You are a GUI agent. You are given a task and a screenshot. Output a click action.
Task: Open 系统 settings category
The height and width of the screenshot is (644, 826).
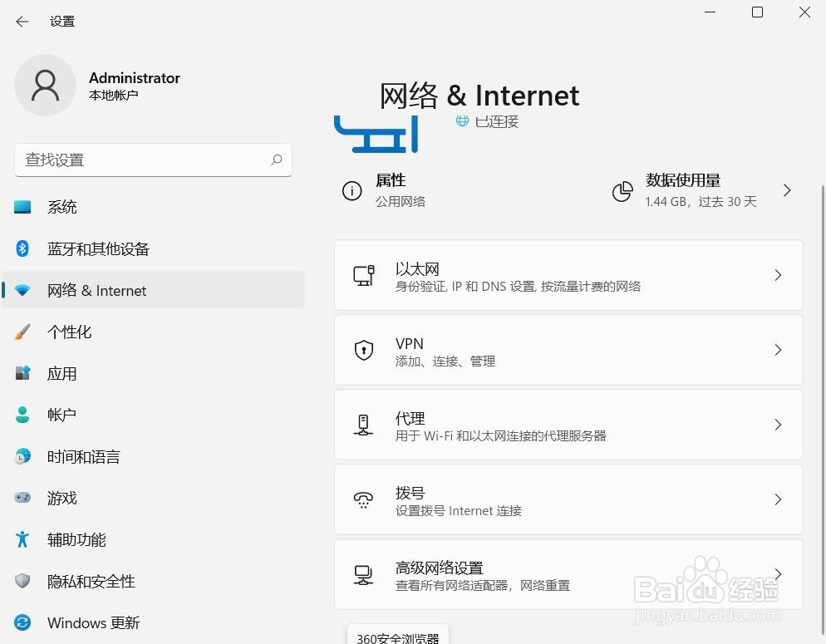(x=153, y=207)
